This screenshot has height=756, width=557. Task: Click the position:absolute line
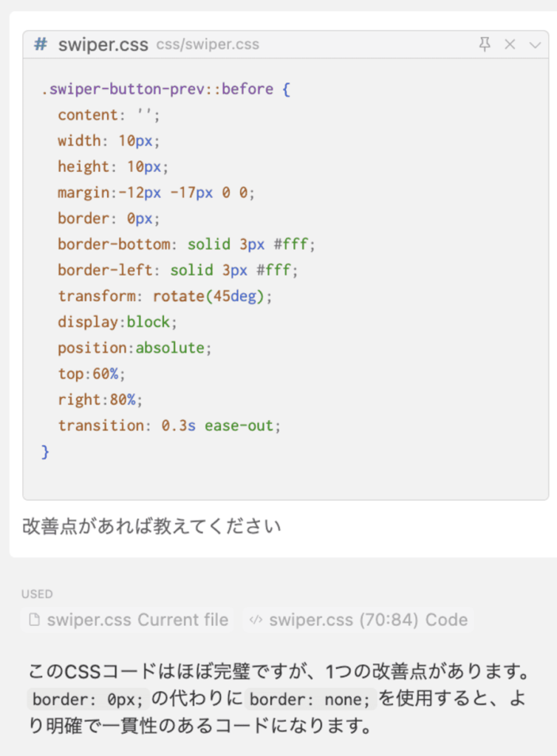pos(134,348)
